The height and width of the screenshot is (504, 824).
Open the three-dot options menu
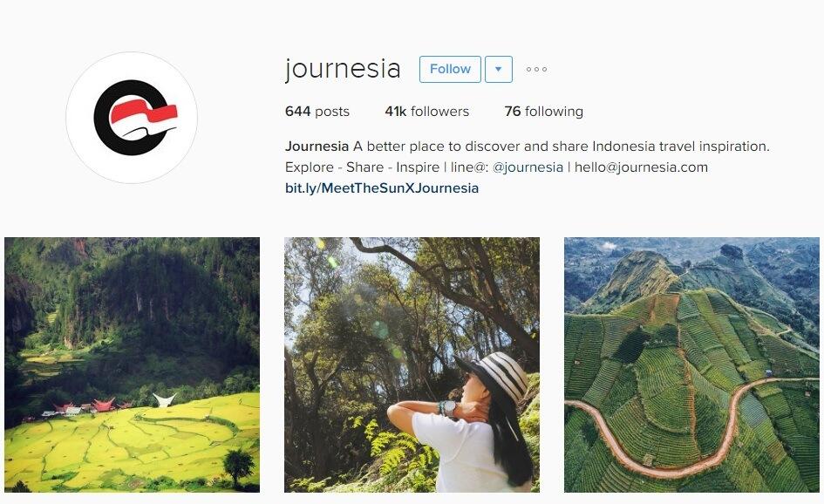point(536,70)
